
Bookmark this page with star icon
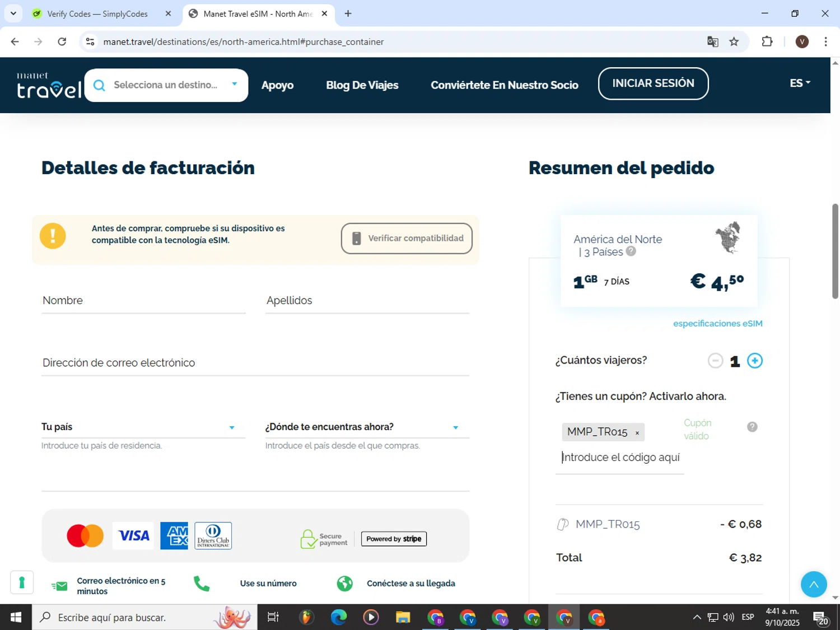click(x=734, y=42)
